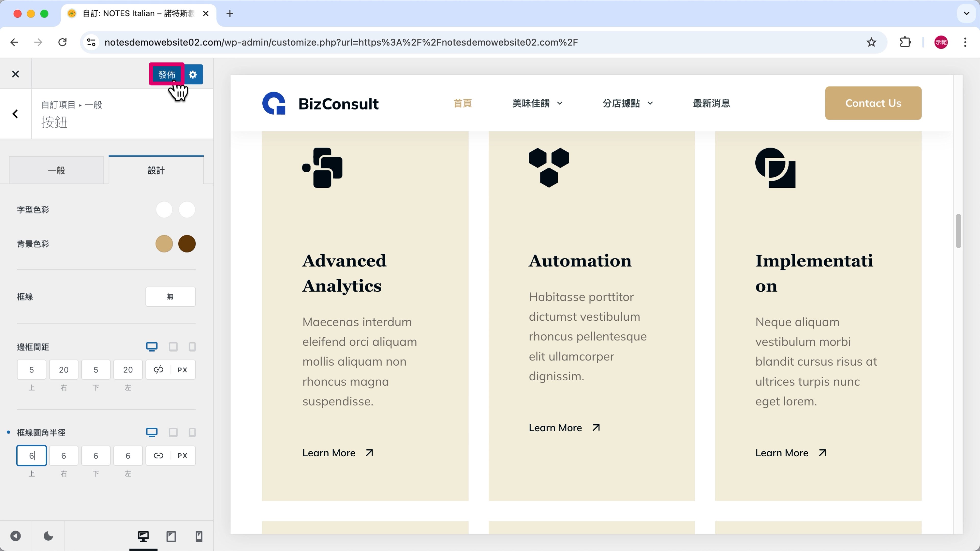Switch preview to mobile device icon
This screenshot has height=551, width=980.
click(x=199, y=536)
